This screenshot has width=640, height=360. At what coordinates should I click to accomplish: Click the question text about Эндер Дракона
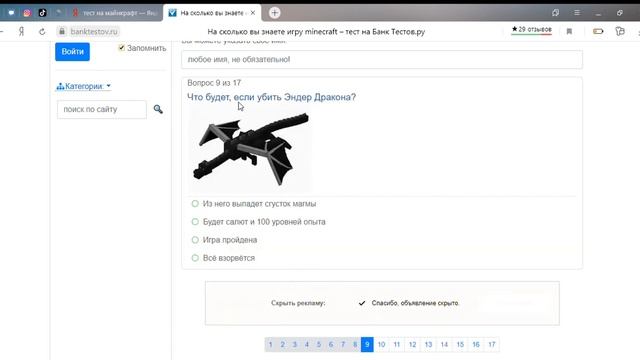pyautogui.click(x=271, y=97)
